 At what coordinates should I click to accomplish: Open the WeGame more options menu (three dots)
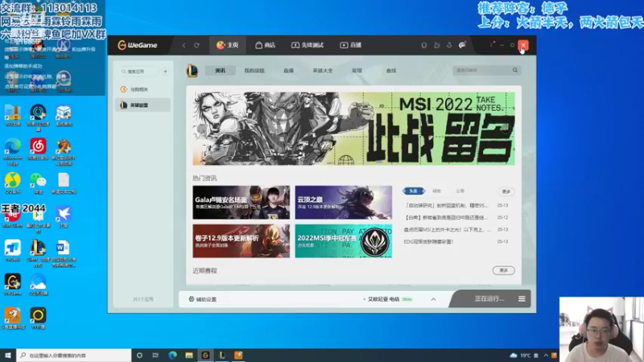(x=491, y=45)
